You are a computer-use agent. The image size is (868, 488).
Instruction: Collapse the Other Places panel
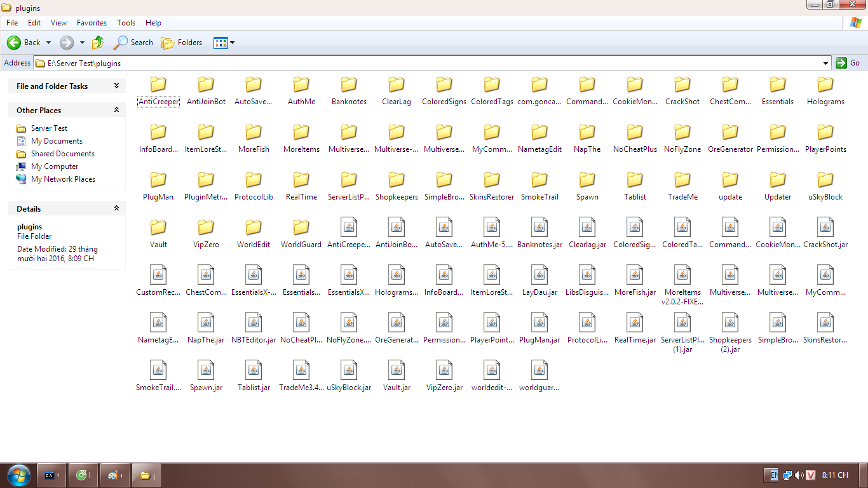[116, 110]
